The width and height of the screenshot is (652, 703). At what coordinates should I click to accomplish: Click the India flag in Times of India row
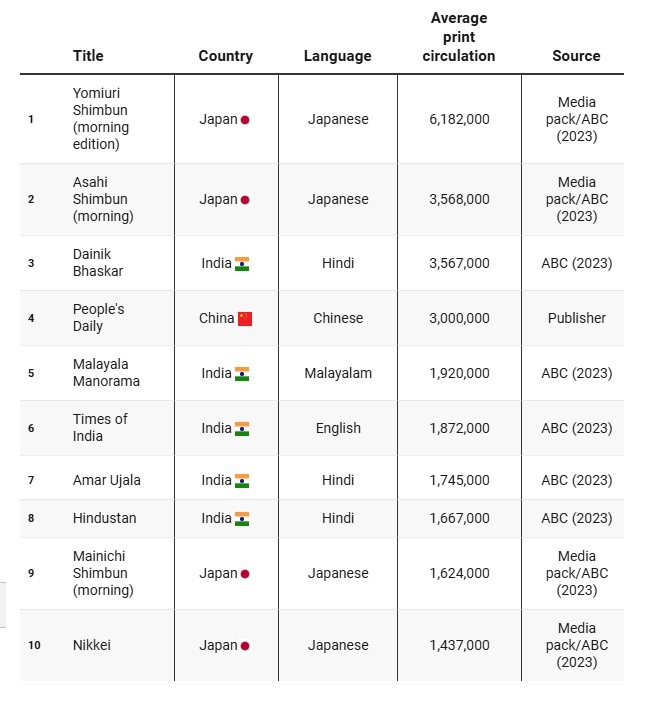point(242,429)
